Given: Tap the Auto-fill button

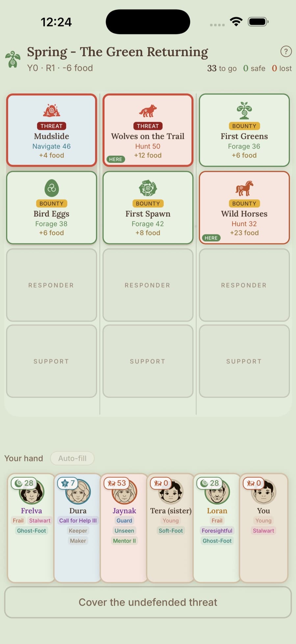Looking at the screenshot, I should (72, 458).
